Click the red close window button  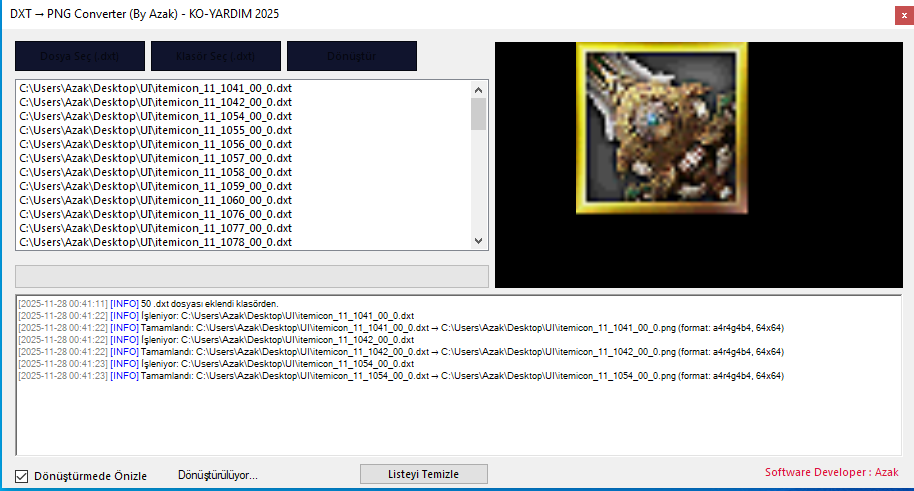click(904, 15)
